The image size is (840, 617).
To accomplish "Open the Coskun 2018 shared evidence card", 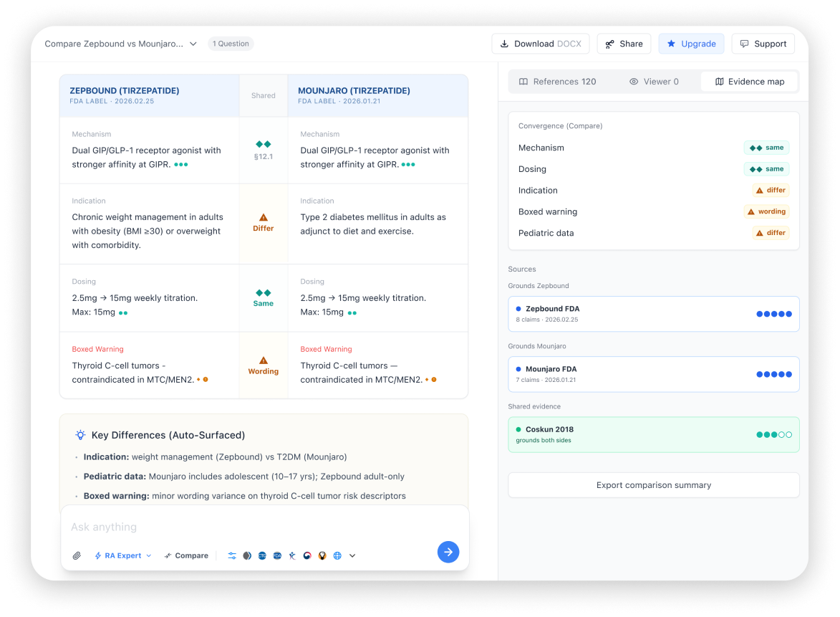I will click(654, 435).
